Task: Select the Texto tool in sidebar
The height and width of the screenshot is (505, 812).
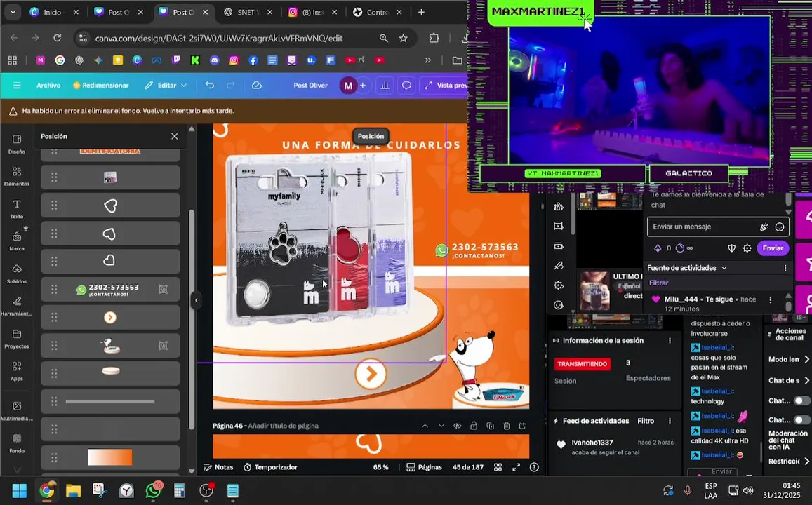Action: (x=17, y=209)
